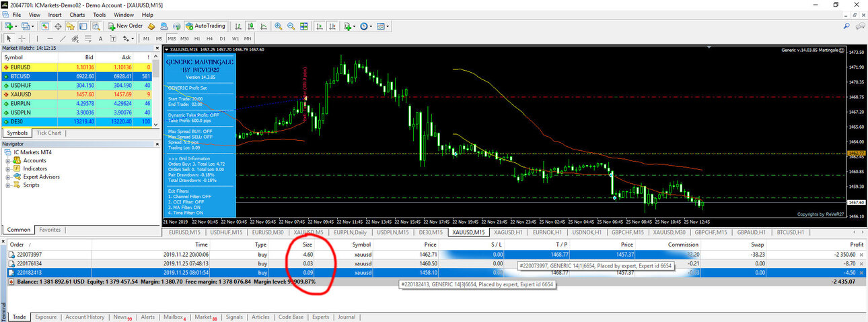Switch chart to line chart icon
The width and height of the screenshot is (868, 322).
click(264, 26)
